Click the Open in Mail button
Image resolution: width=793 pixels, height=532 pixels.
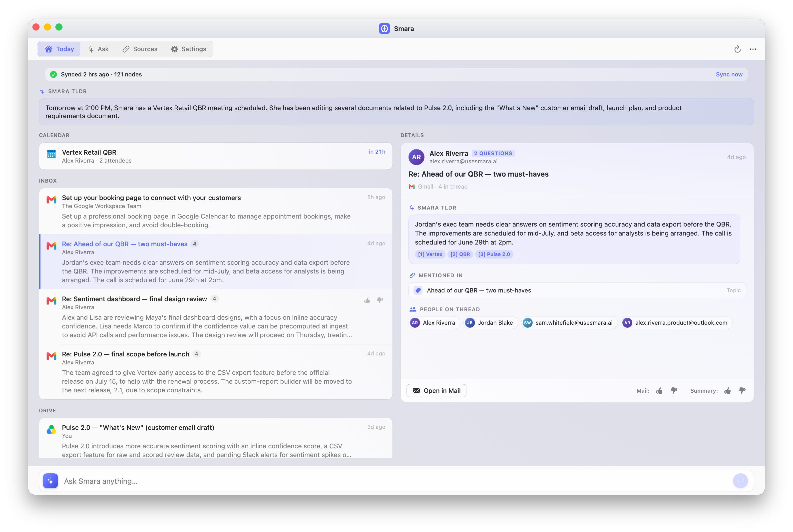(x=436, y=391)
